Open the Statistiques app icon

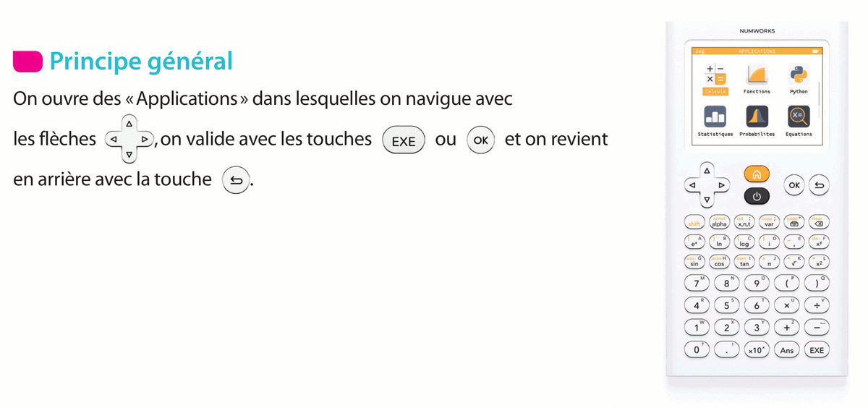(x=715, y=117)
